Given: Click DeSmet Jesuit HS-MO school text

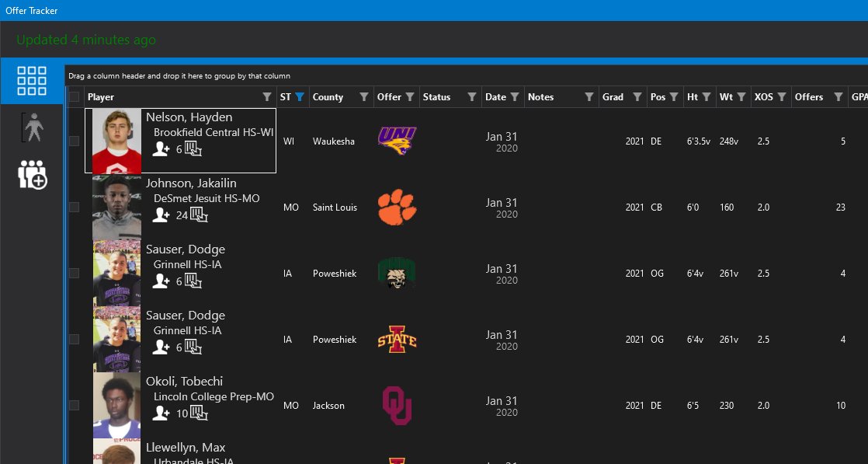Looking at the screenshot, I should [207, 198].
